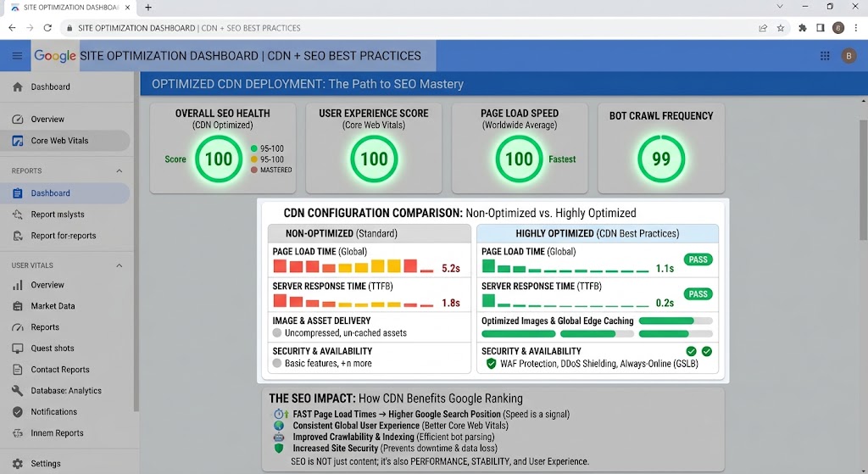Open the tab search dropdown arrow
868x474 pixels.
point(780,7)
